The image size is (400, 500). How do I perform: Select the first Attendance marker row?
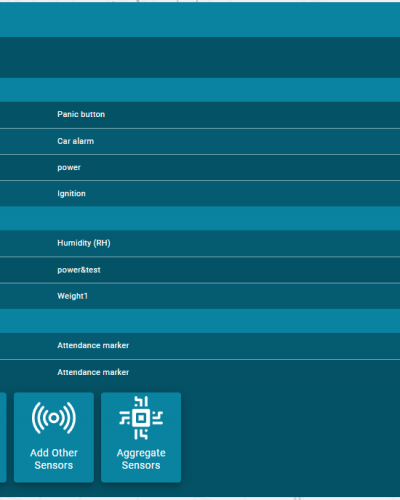pos(200,346)
